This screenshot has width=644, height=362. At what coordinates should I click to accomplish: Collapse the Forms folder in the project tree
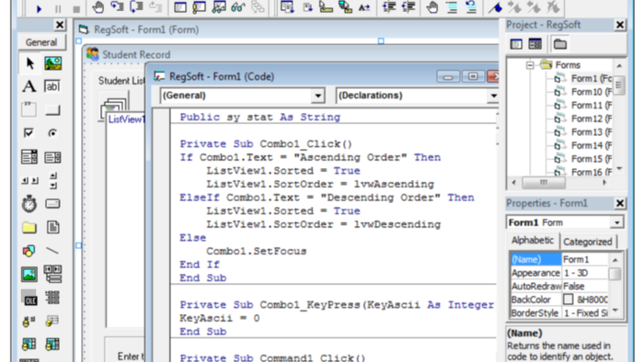(530, 65)
